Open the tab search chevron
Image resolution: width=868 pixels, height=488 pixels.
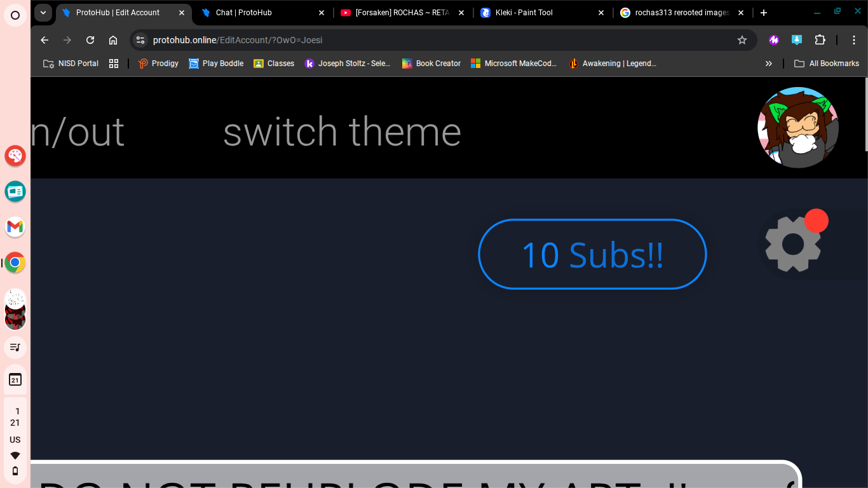43,11
